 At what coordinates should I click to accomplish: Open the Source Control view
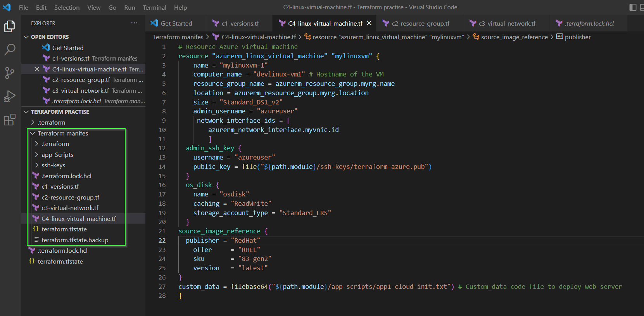click(x=10, y=73)
